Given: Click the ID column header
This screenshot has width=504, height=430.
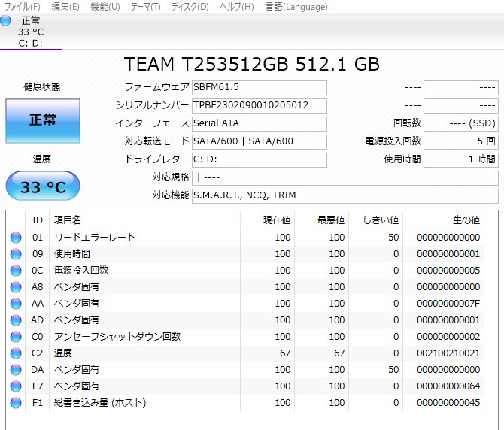Looking at the screenshot, I should [x=38, y=220].
